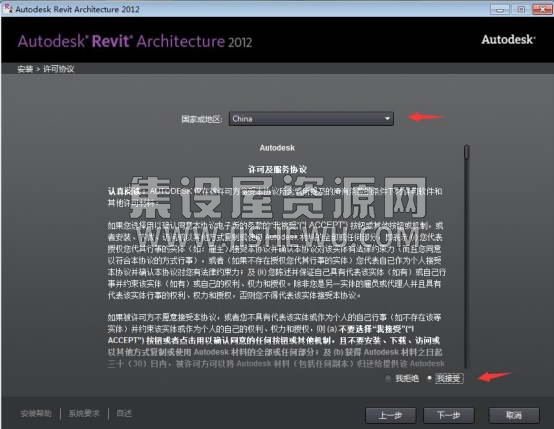Click the license agreement scrollbar thumb
Screen dimensions: 554x429
(x=467, y=152)
